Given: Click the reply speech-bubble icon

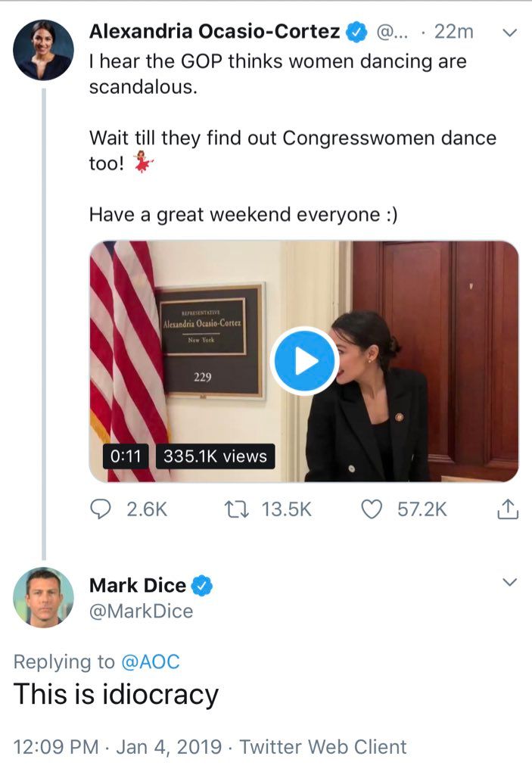Looking at the screenshot, I should [x=101, y=510].
